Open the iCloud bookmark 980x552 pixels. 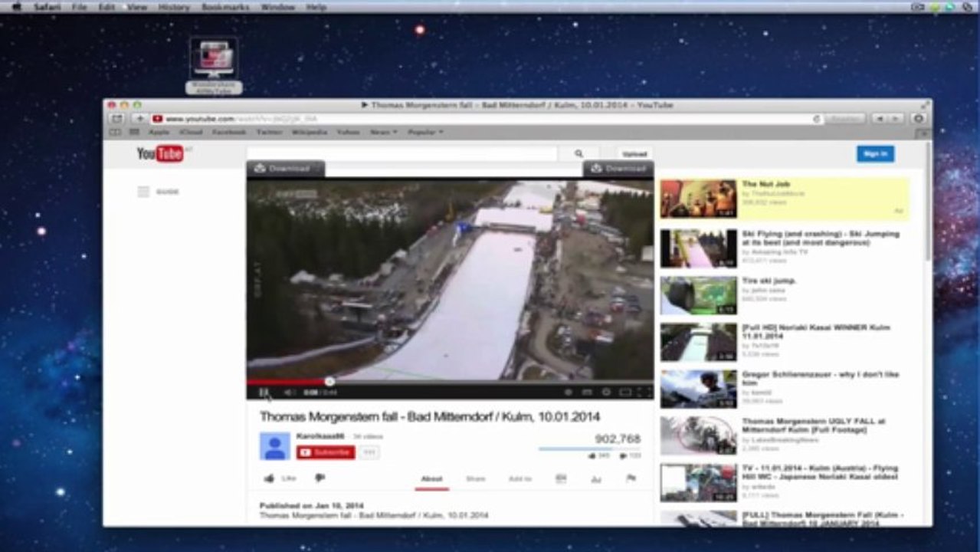click(191, 132)
